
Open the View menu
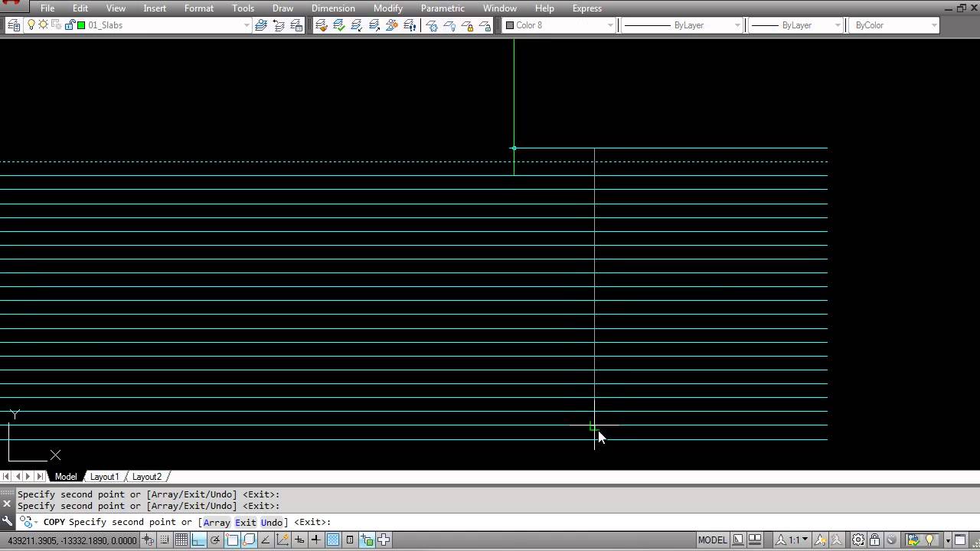pyautogui.click(x=116, y=8)
